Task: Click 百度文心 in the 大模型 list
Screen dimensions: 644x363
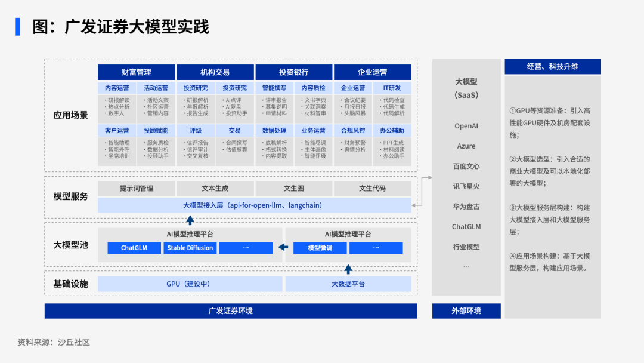Action: pyautogui.click(x=466, y=166)
